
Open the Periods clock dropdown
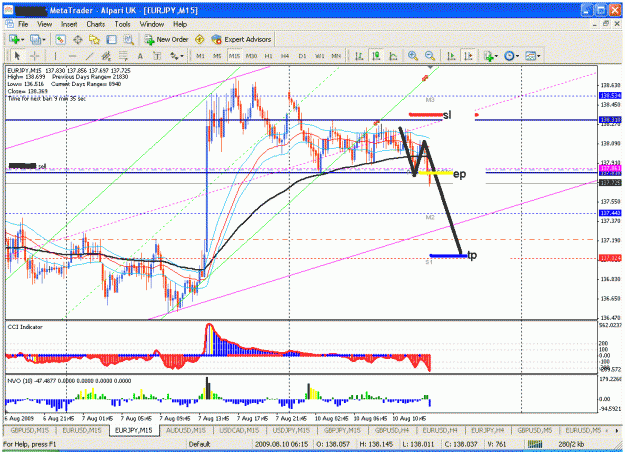pos(511,56)
